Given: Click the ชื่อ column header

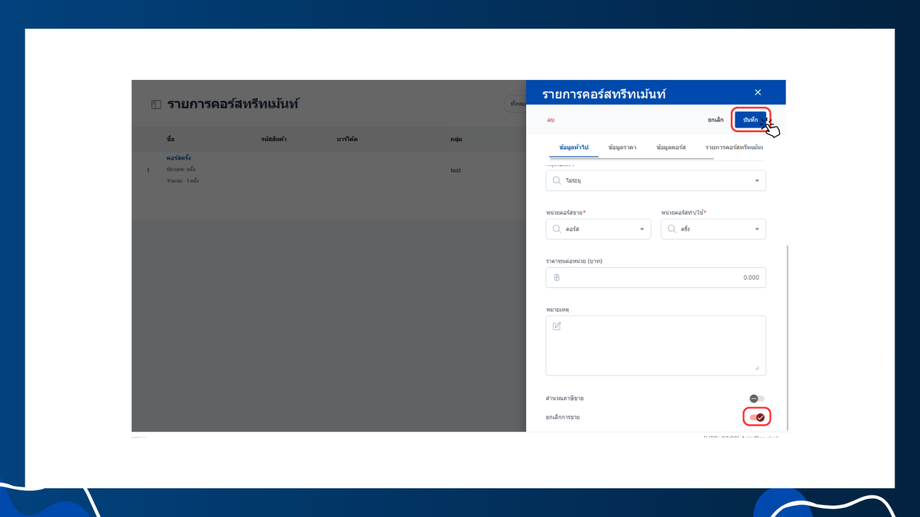Looking at the screenshot, I should [x=170, y=139].
